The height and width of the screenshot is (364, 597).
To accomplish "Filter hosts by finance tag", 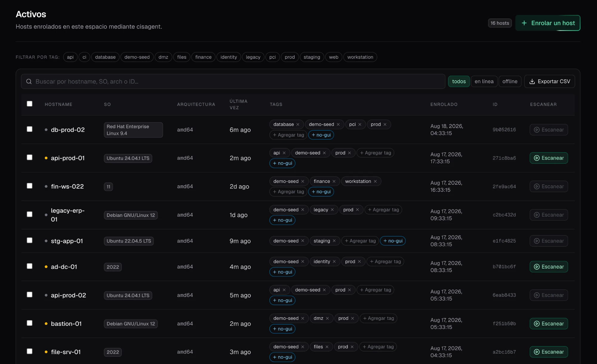I will pyautogui.click(x=203, y=57).
